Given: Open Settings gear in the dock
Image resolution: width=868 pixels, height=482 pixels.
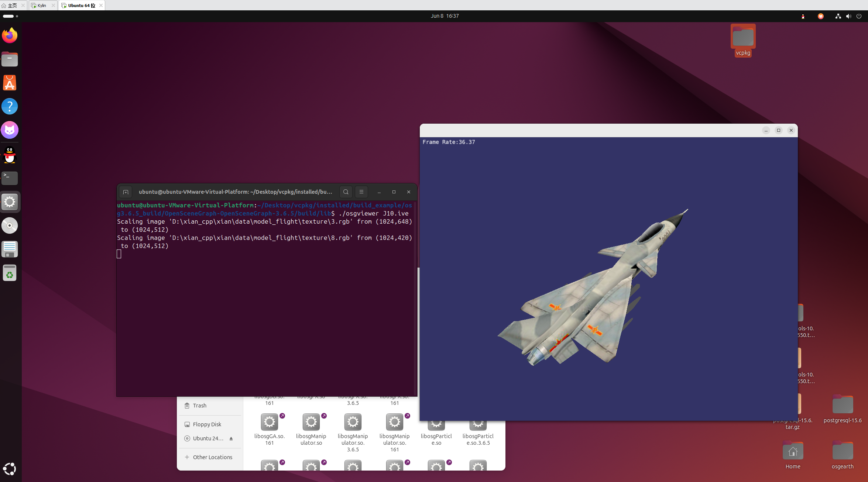Looking at the screenshot, I should [10, 202].
